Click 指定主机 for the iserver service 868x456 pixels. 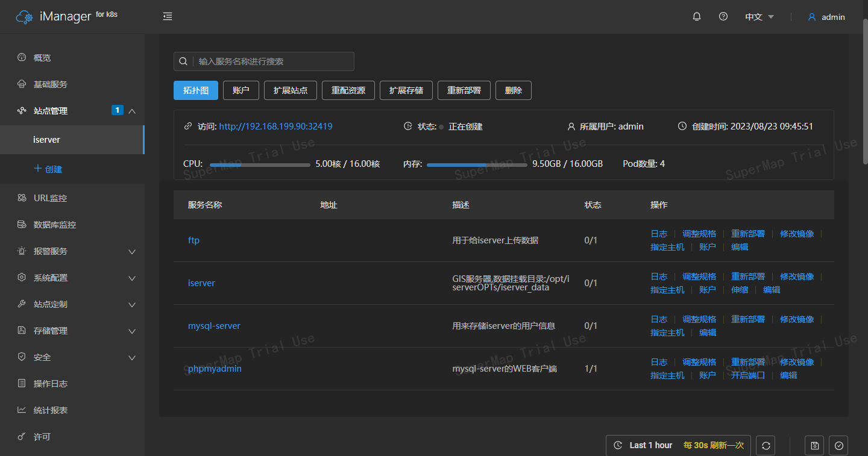(667, 290)
